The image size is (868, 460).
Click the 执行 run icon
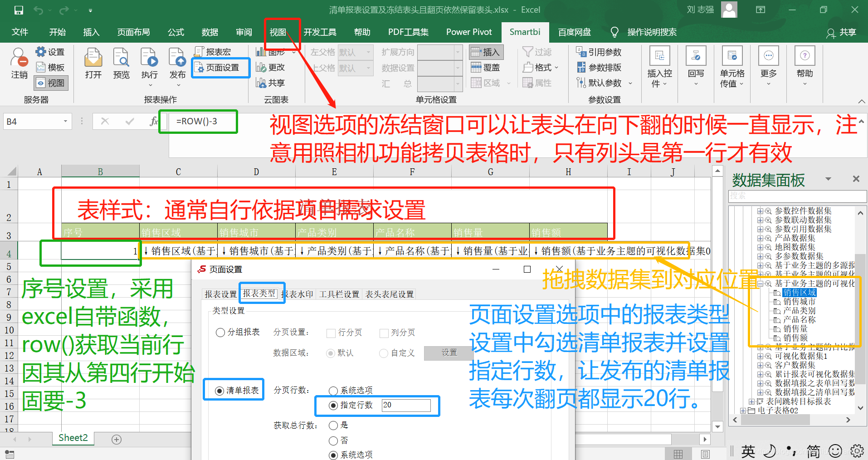tap(149, 58)
